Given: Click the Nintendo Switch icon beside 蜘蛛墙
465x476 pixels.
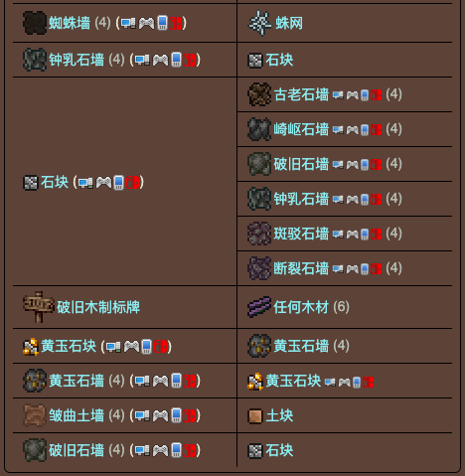Looking at the screenshot, I should (x=175, y=23).
